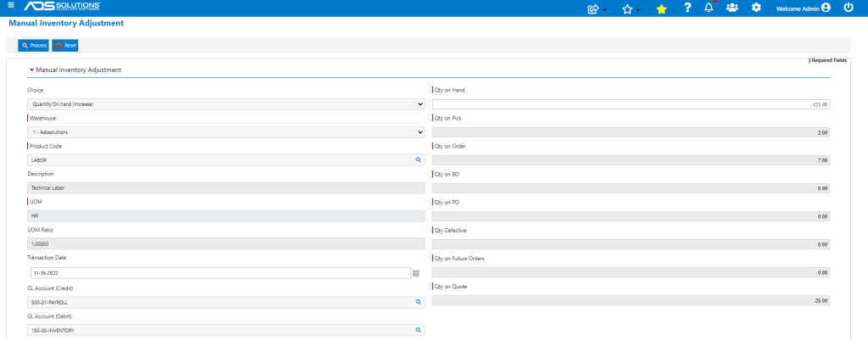Click the Transaction Date input field

click(x=220, y=273)
